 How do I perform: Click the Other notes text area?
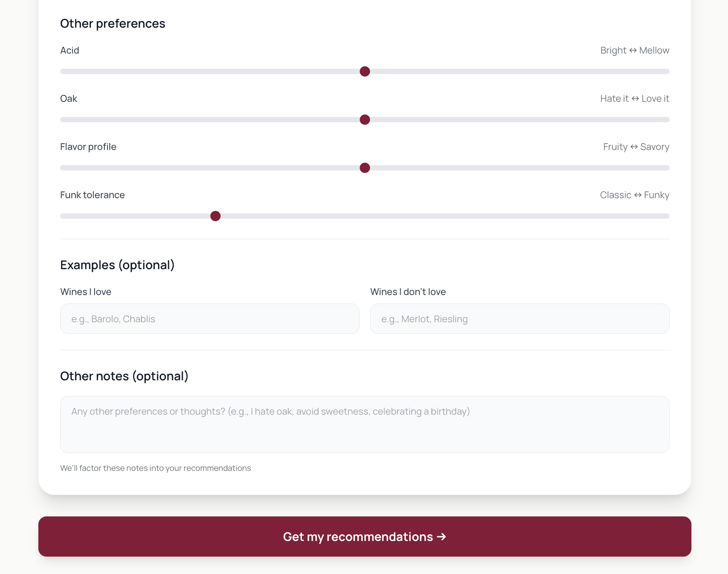tap(364, 424)
